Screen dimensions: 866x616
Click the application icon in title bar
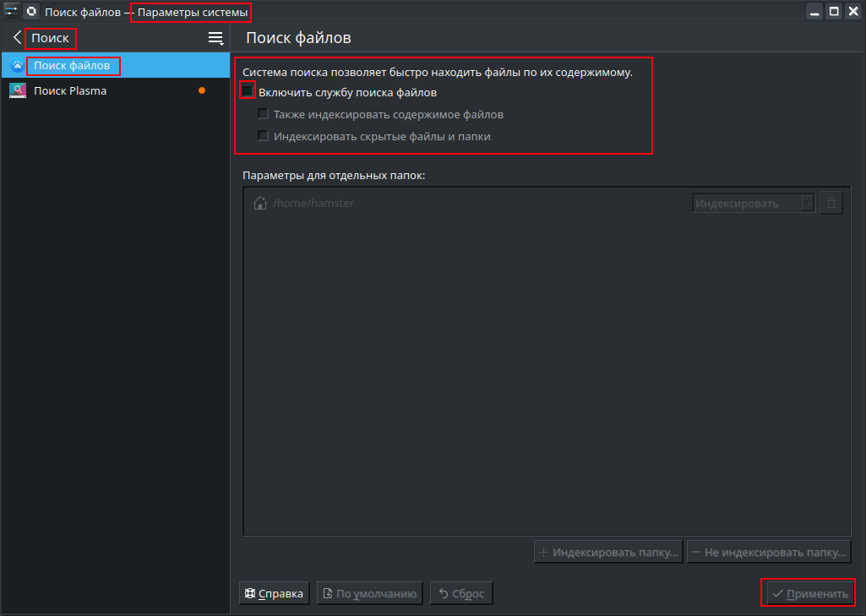pyautogui.click(x=31, y=12)
